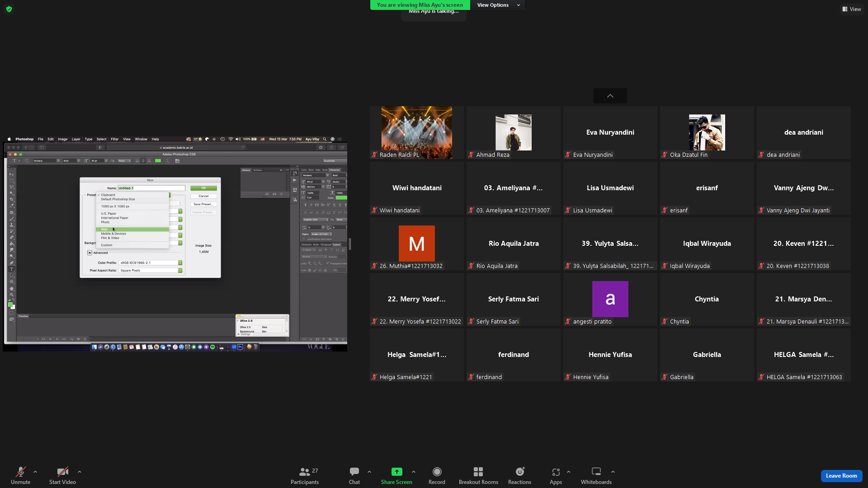The height and width of the screenshot is (488, 868).
Task: Click the Photoshop icon in macOS dock
Action: point(241,347)
